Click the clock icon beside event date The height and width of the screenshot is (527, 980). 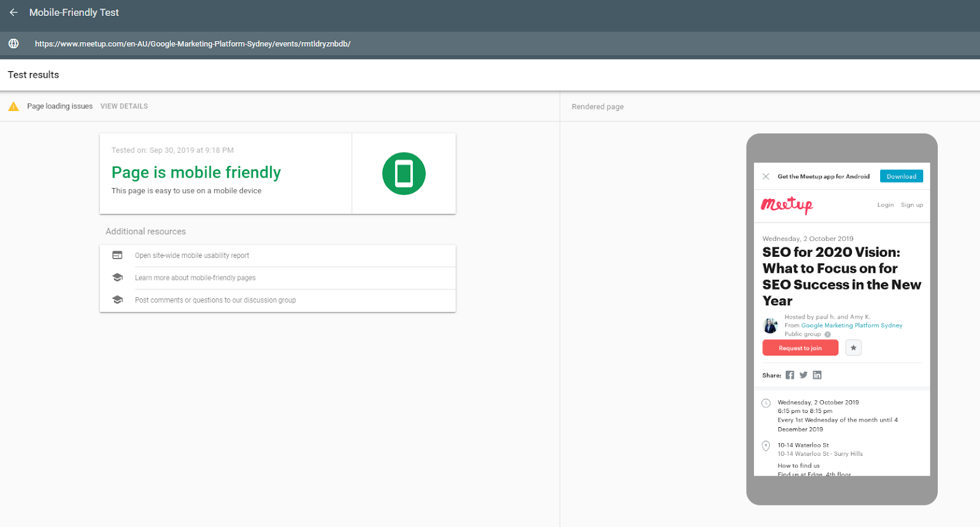click(x=766, y=403)
